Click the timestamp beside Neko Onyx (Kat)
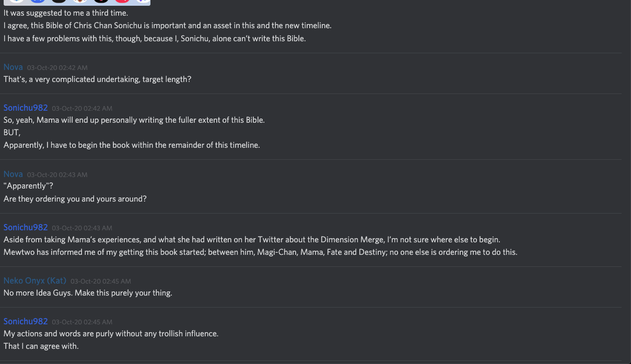The width and height of the screenshot is (631, 364). (x=101, y=281)
